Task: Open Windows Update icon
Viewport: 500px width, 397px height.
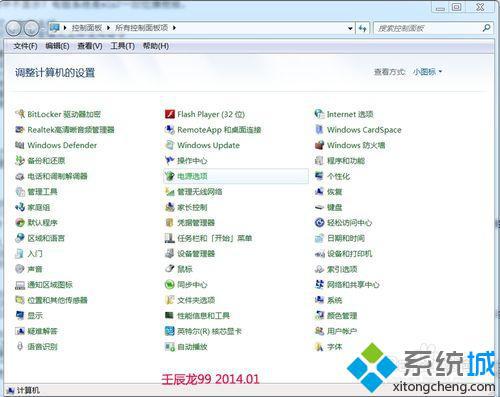Action: (x=170, y=145)
